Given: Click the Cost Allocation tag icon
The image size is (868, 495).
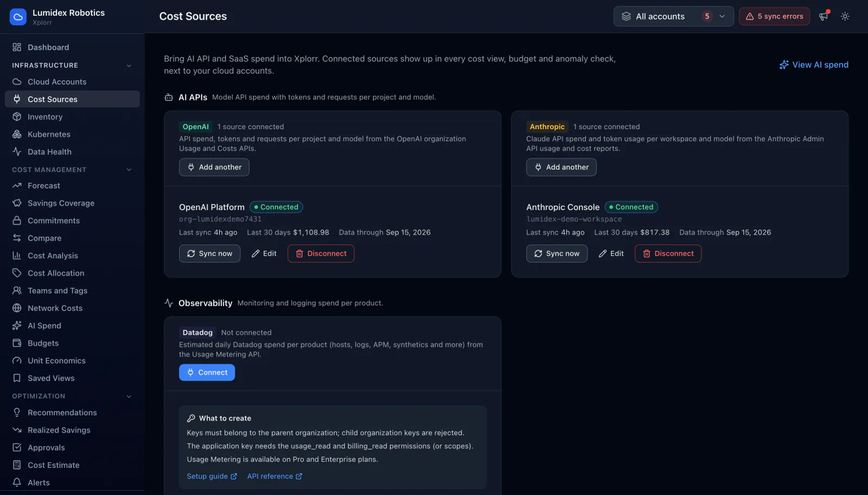Looking at the screenshot, I should tap(17, 273).
